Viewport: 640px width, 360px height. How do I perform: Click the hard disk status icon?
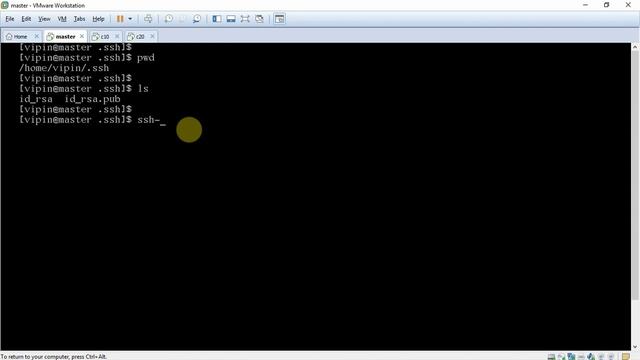tap(551, 357)
